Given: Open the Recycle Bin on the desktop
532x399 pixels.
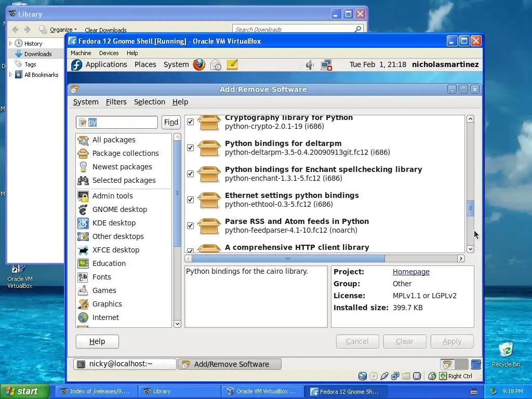Looking at the screenshot, I should (x=506, y=354).
